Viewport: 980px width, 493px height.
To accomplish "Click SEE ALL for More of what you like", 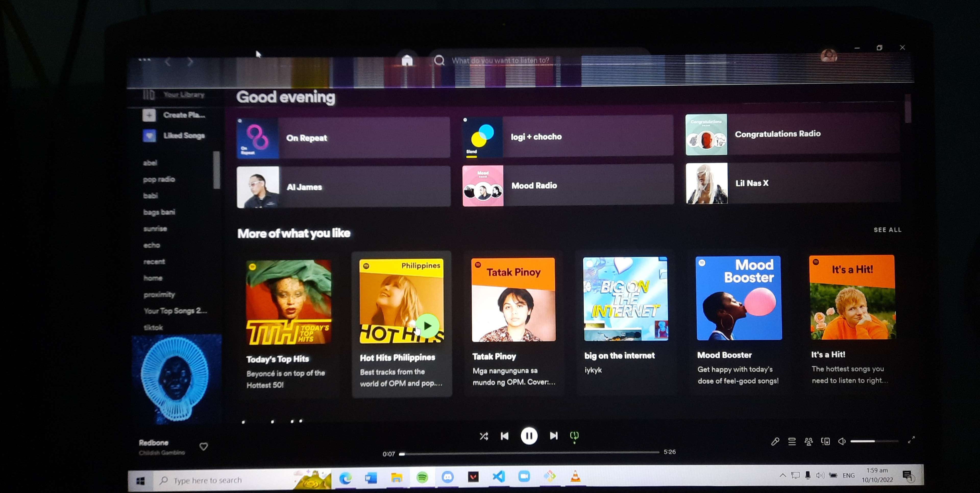I will point(887,230).
